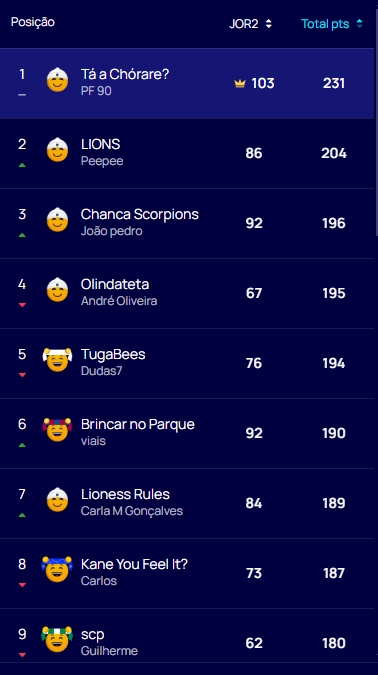Click the Total pts header label
This screenshot has width=378, height=675.
pyautogui.click(x=325, y=24)
